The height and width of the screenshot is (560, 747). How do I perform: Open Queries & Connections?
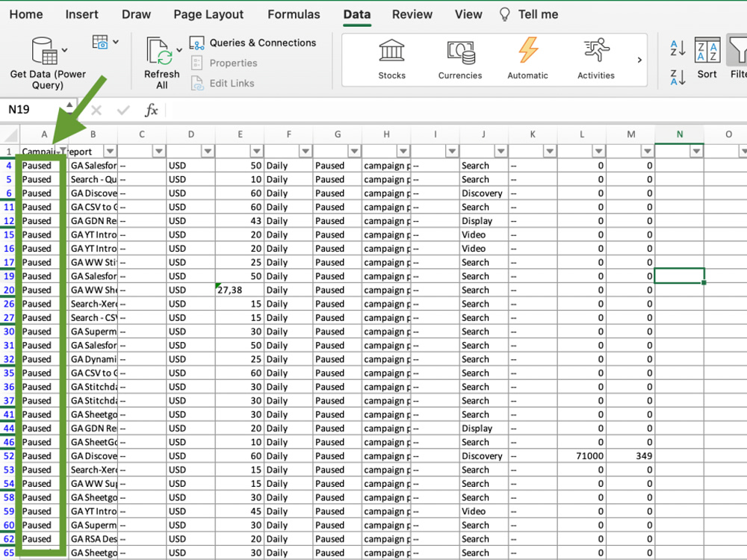pos(252,43)
